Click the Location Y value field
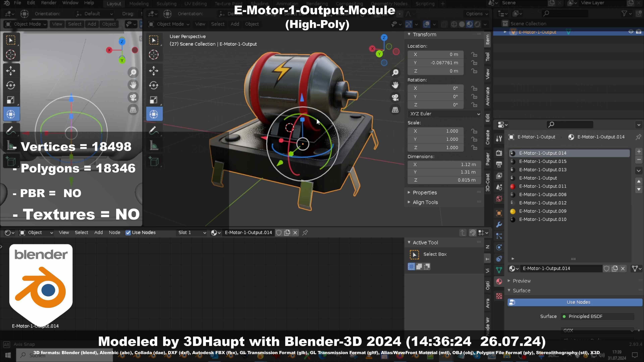The height and width of the screenshot is (362, 644). (436, 63)
